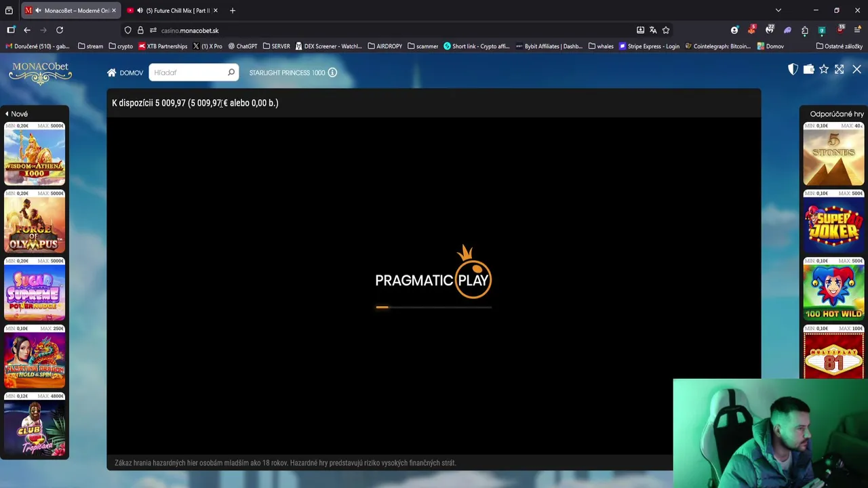This screenshot has width=868, height=488.
Task: Close the game with the X icon
Action: click(856, 69)
